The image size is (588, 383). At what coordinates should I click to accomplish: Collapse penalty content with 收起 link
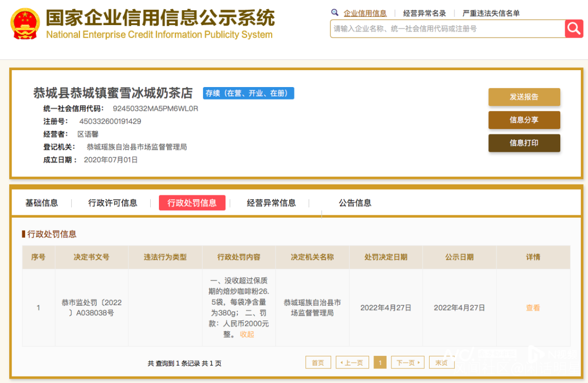(247, 334)
